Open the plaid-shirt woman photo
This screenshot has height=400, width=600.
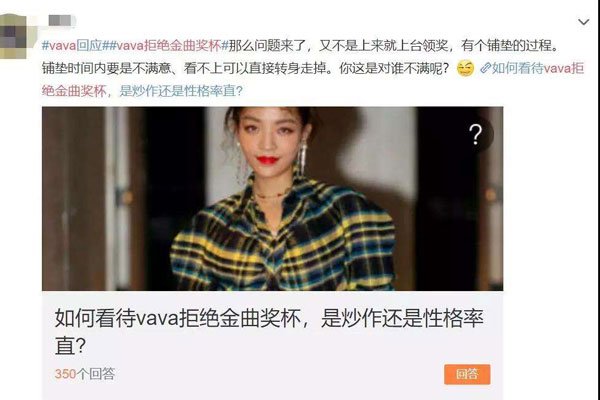click(272, 199)
